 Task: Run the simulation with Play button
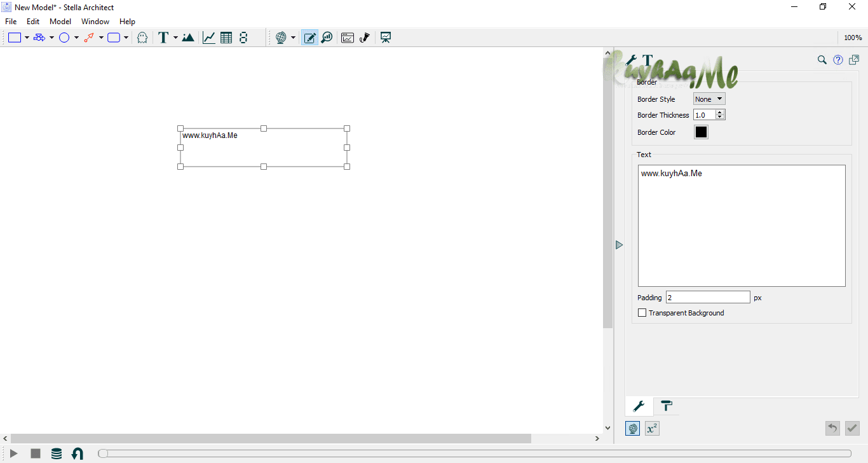14,453
